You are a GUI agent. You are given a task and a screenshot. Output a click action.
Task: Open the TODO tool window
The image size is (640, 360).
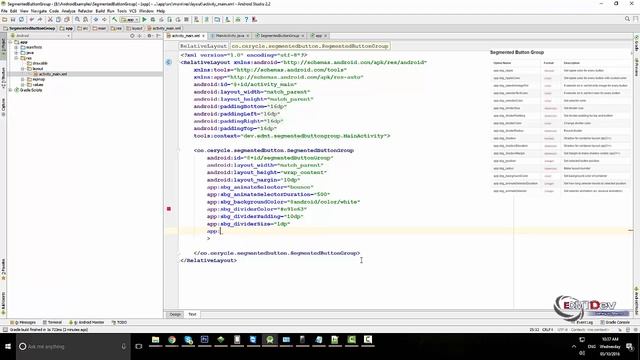click(x=119, y=322)
